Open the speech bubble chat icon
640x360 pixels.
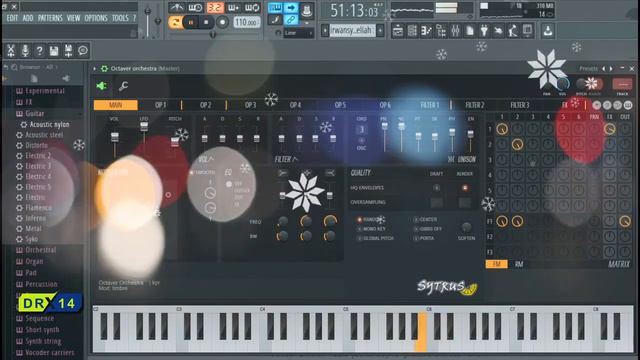(83, 51)
